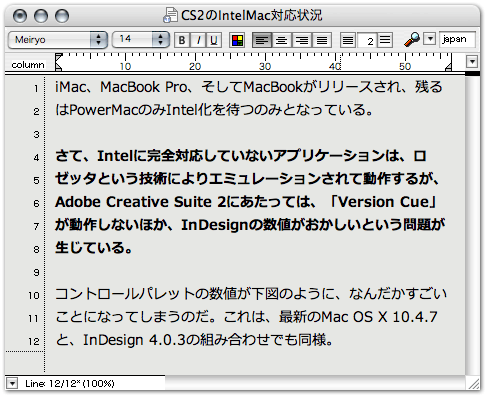Open the status bar popup arrow
Viewport: 485px width, 395px height.
[x=12, y=383]
